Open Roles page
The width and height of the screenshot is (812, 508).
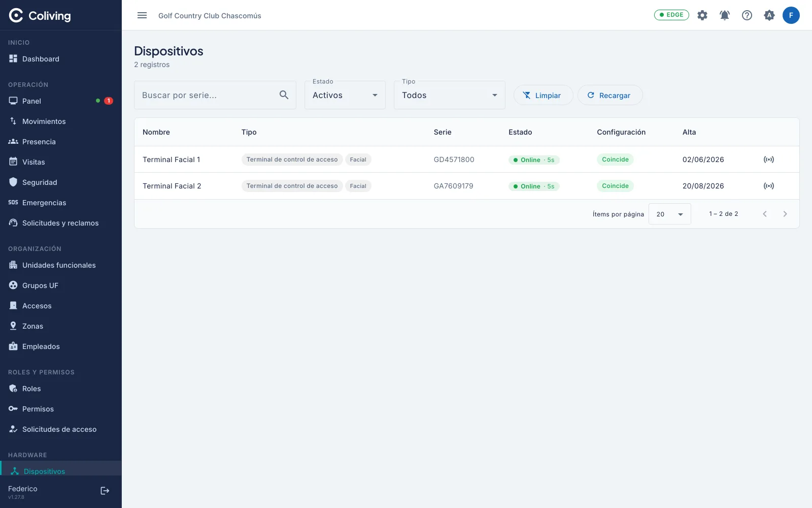coord(61,389)
